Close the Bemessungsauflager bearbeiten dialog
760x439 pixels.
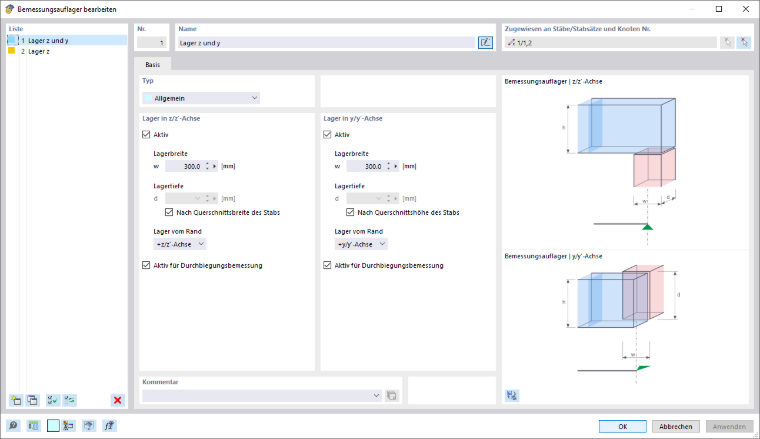(x=746, y=9)
